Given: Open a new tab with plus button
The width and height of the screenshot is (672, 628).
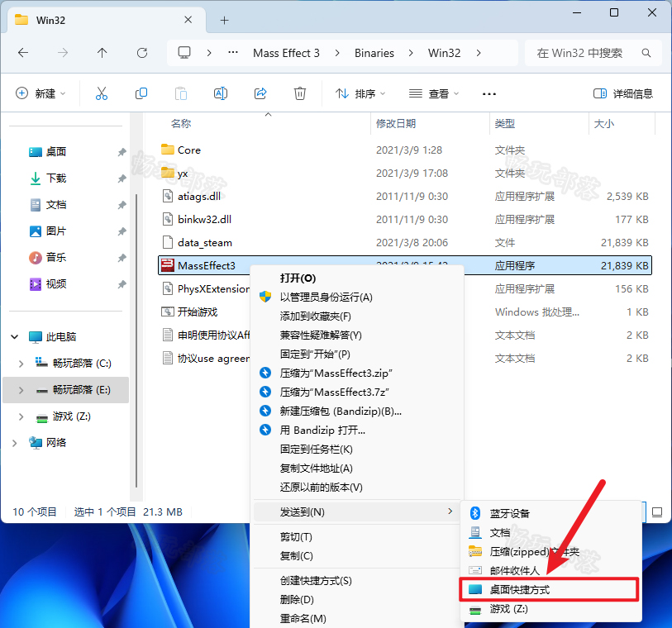Looking at the screenshot, I should [224, 20].
